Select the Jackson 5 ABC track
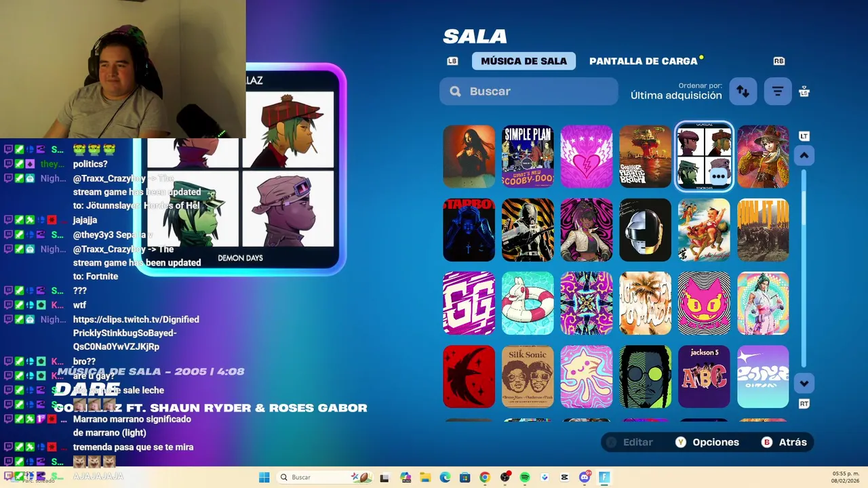 pyautogui.click(x=704, y=376)
